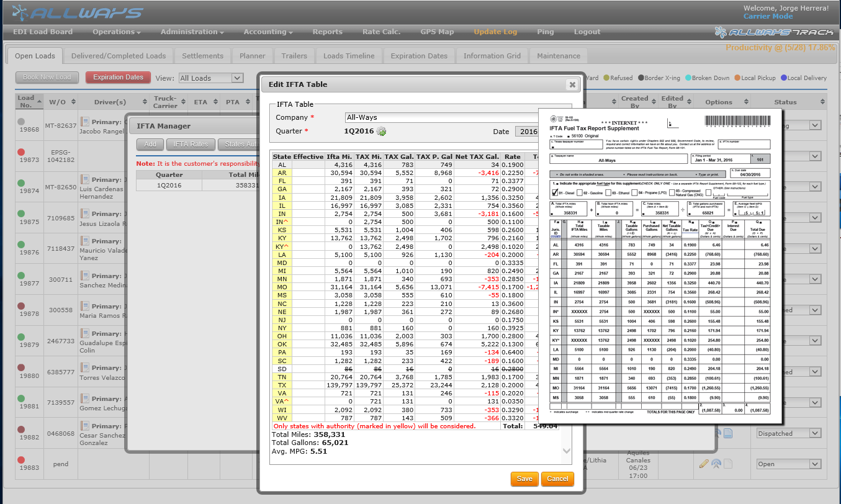Click the red status circle of load 19873
The height and width of the screenshot is (504, 841).
(x=21, y=151)
